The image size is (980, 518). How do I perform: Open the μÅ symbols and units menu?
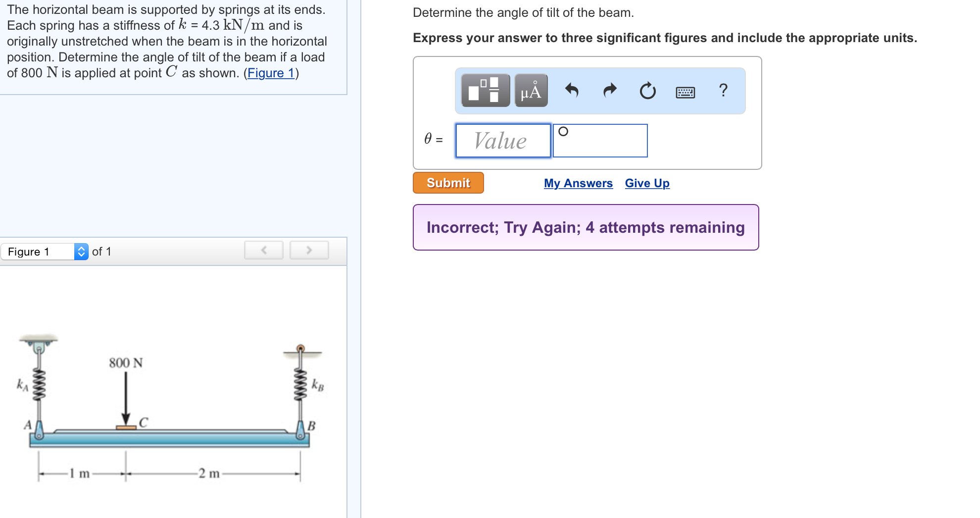pos(531,91)
